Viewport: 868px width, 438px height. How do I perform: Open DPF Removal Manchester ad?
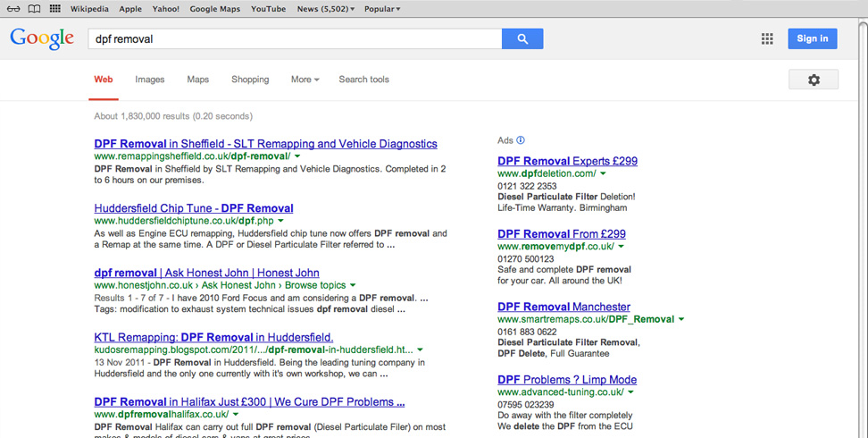[x=563, y=307]
